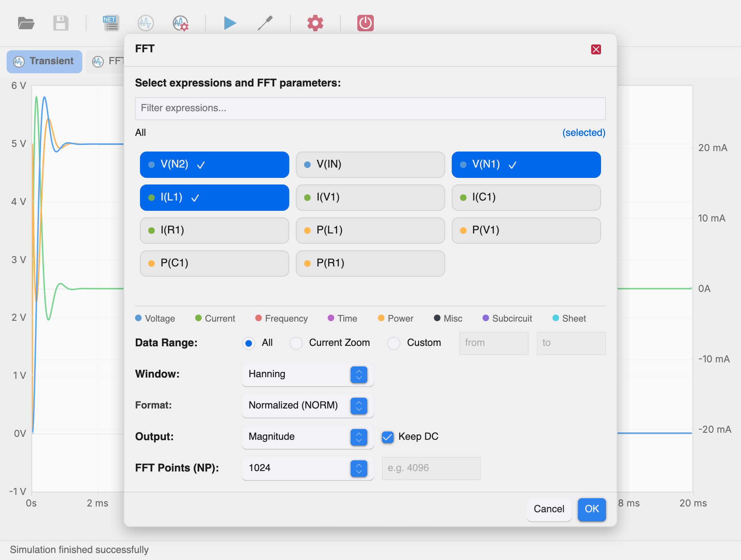The height and width of the screenshot is (560, 741).
Task: Select the I(V1) expression
Action: 370,198
